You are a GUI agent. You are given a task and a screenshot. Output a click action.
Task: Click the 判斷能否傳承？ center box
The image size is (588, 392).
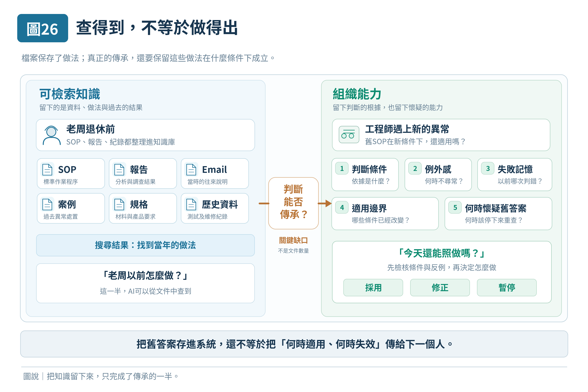[x=293, y=203]
